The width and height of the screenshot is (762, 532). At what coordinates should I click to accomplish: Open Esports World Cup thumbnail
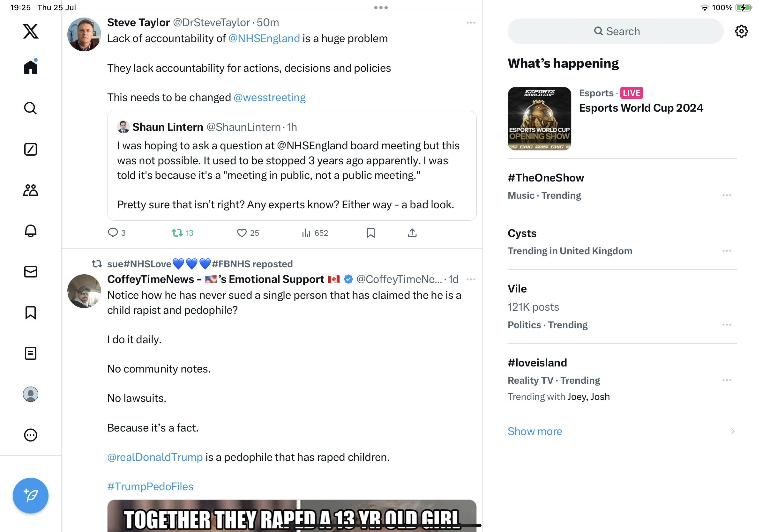539,118
